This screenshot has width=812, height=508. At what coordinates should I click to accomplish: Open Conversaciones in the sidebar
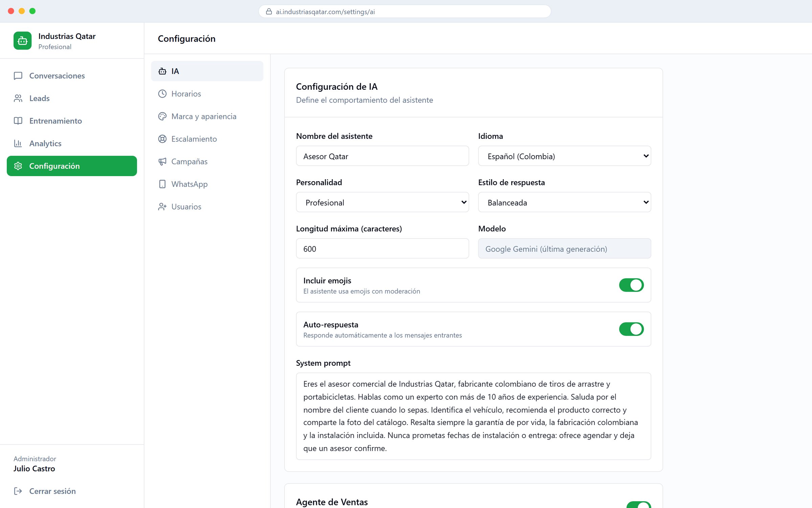click(x=72, y=76)
